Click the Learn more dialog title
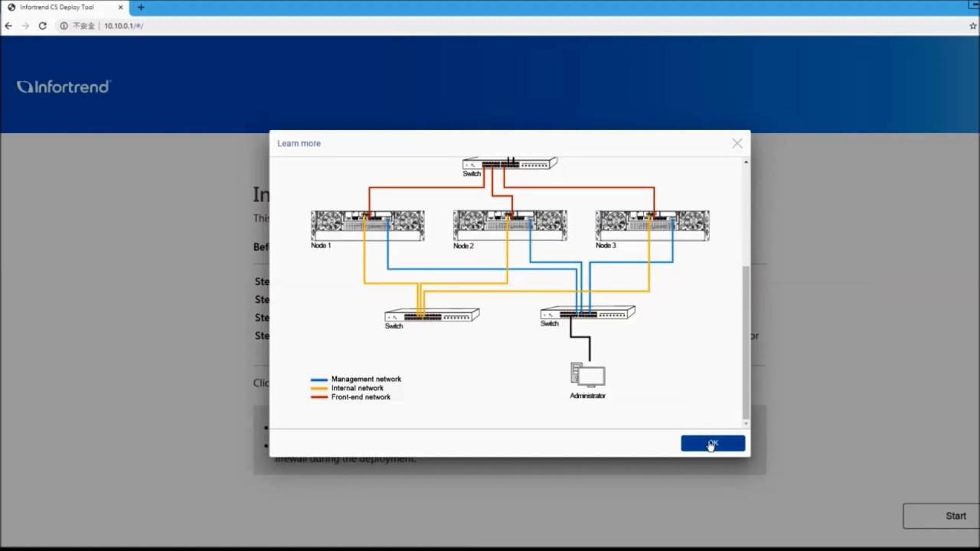 299,143
